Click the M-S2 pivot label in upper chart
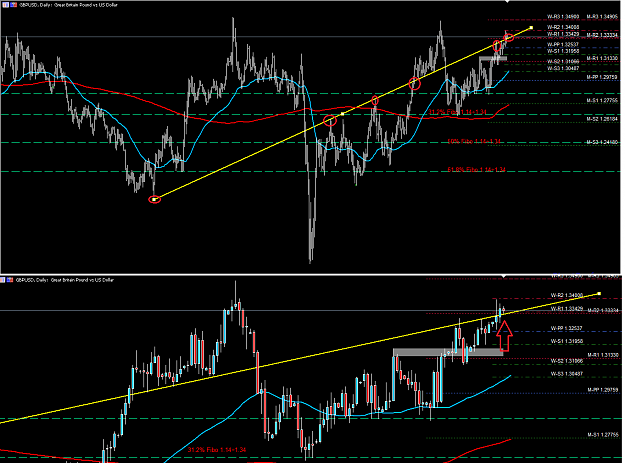Image resolution: width=625 pixels, height=463 pixels. click(602, 119)
